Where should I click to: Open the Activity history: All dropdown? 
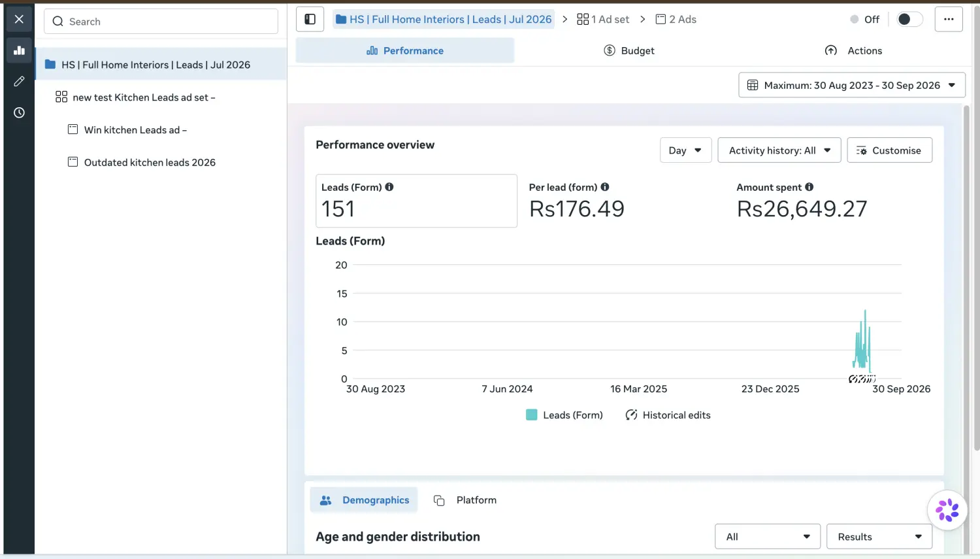(x=779, y=150)
